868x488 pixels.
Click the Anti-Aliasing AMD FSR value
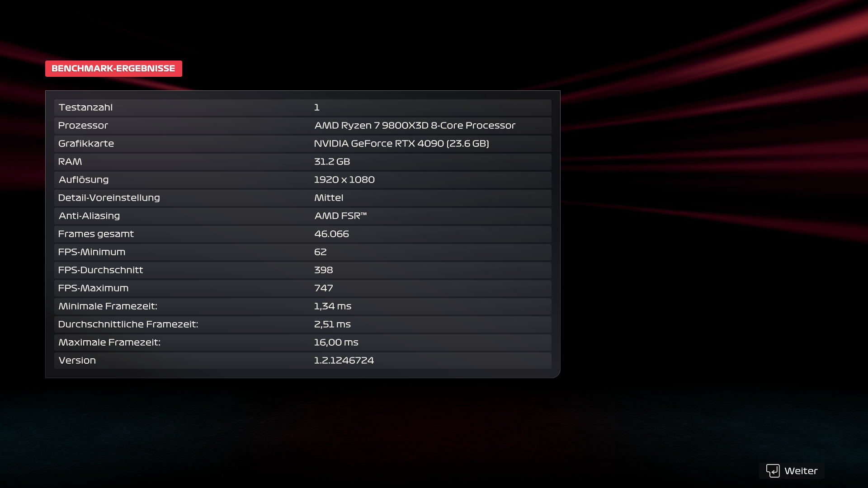tap(340, 216)
